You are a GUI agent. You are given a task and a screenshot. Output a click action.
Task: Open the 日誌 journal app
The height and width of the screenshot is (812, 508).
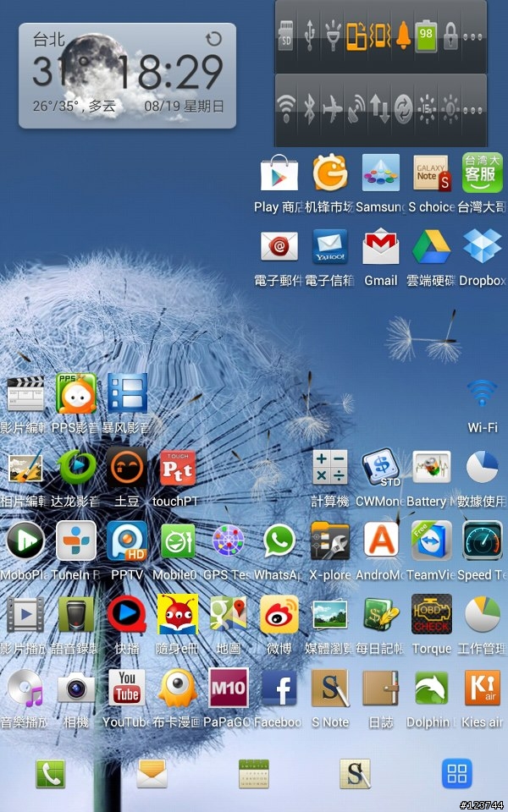tap(380, 688)
